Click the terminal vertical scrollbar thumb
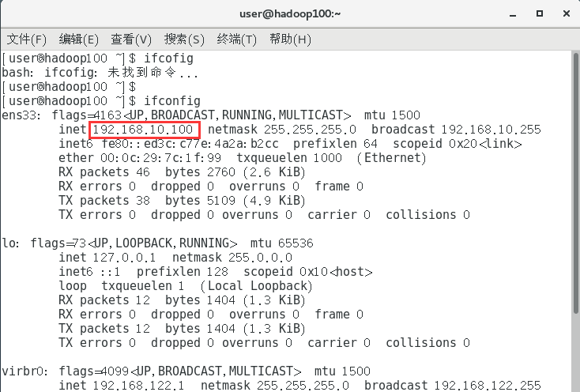The height and width of the screenshot is (392, 580). click(575, 184)
